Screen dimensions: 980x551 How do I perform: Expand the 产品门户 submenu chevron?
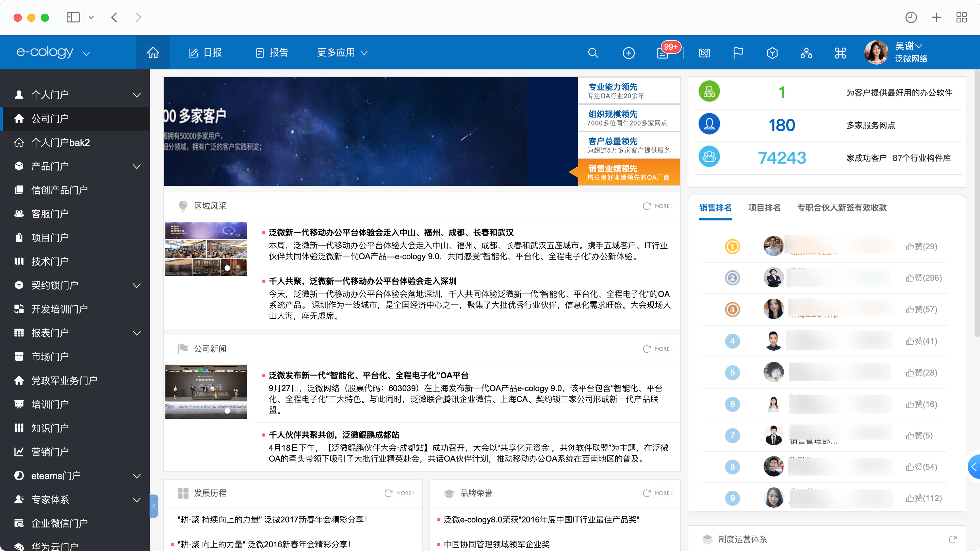point(136,167)
